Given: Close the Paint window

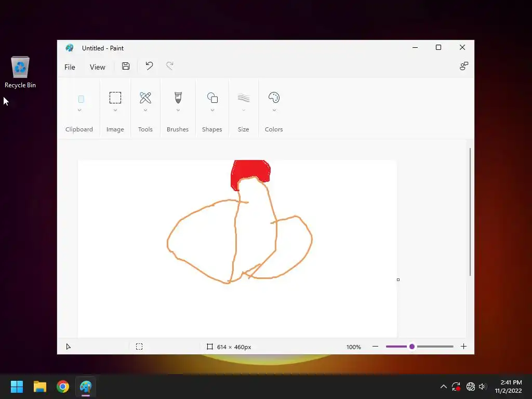Looking at the screenshot, I should coord(462,47).
